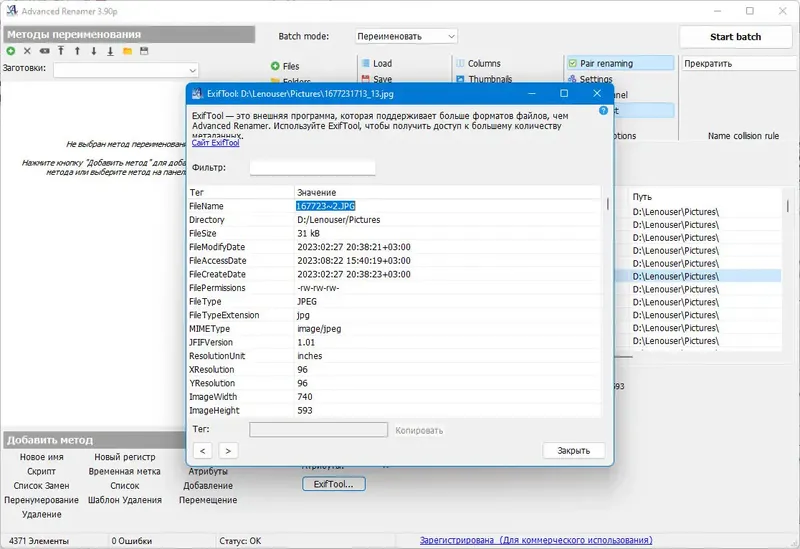Viewport: 800px width, 549px height.
Task: Open the Columns toolbar option
Action: [478, 63]
